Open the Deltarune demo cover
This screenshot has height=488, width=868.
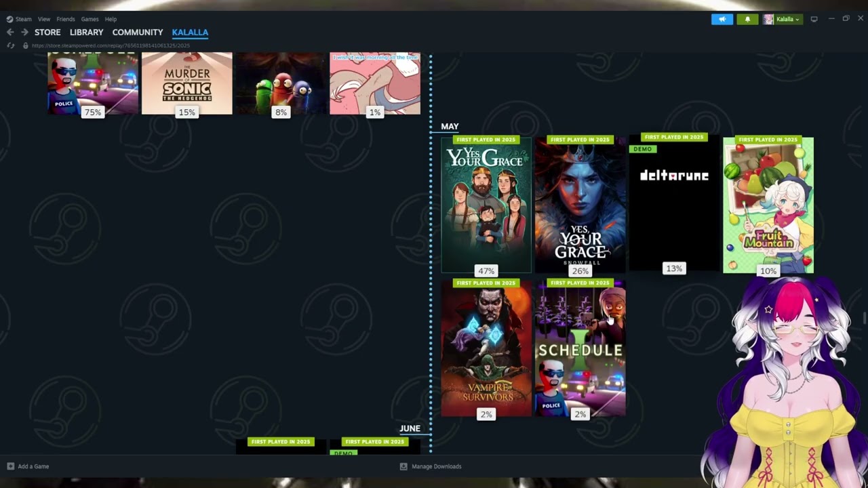674,202
